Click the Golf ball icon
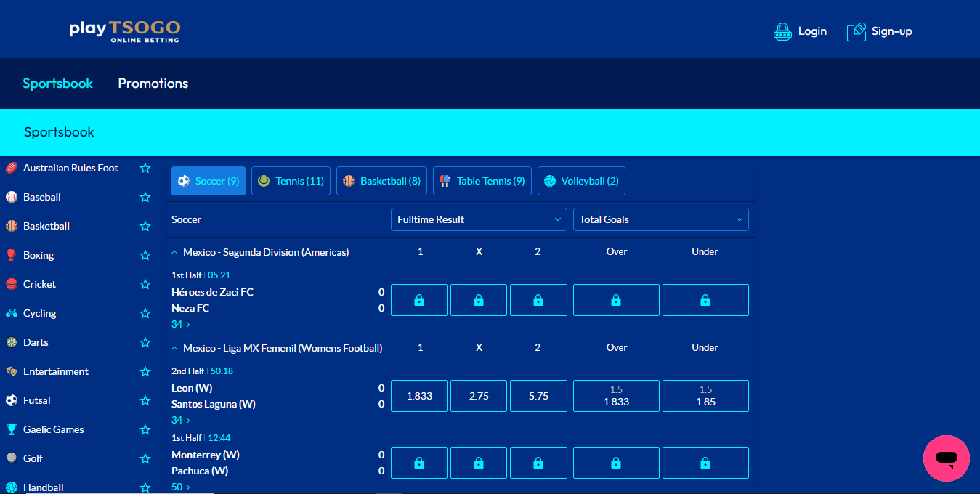 click(x=13, y=458)
